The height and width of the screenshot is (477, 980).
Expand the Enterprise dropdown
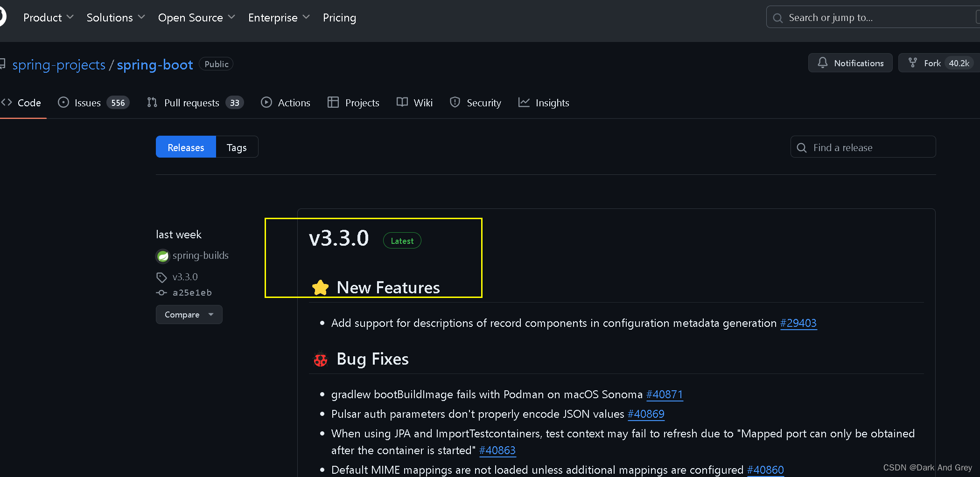[279, 18]
